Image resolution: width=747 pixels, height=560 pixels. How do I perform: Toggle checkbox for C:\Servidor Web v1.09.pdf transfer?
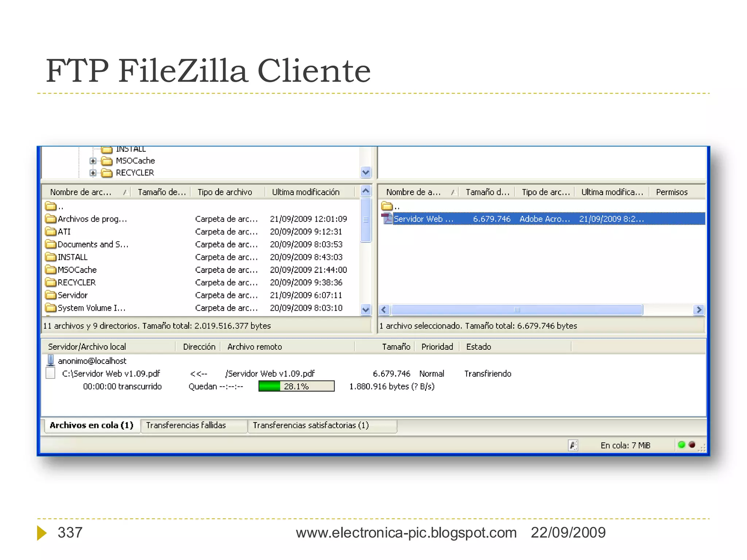click(50, 373)
